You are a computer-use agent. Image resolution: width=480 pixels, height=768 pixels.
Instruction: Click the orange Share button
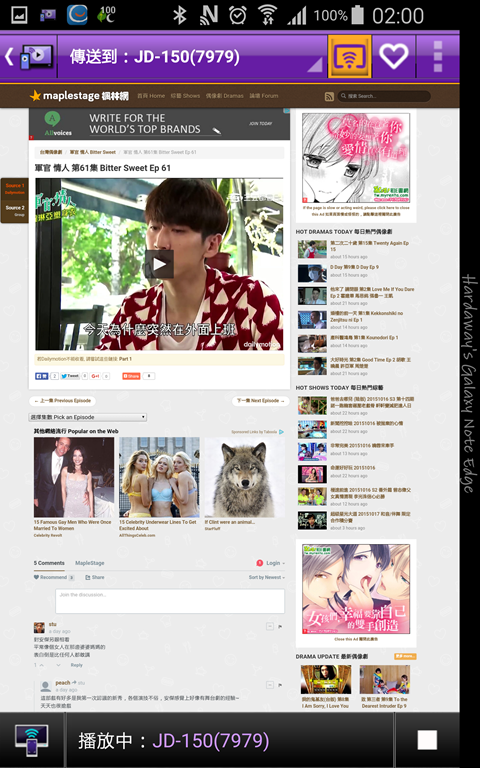131,376
